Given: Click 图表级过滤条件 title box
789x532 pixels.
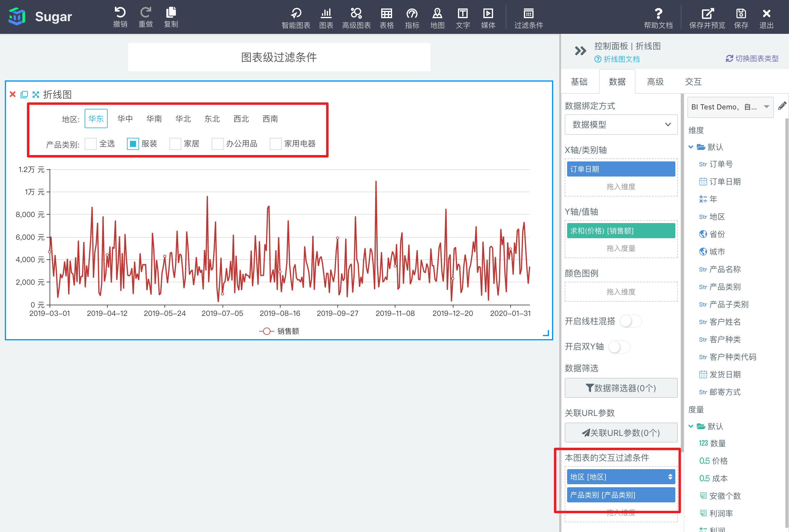Looking at the screenshot, I should coord(279,57).
